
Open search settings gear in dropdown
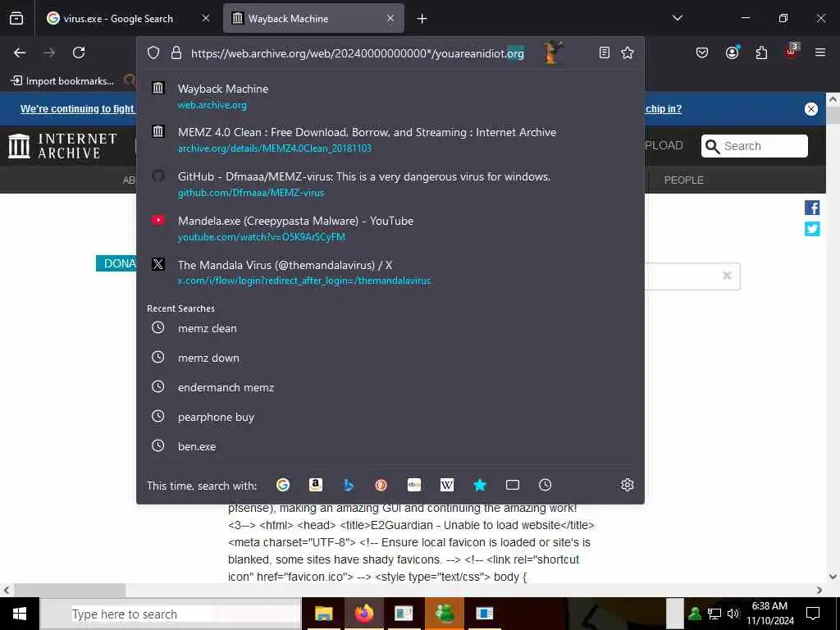click(x=628, y=485)
